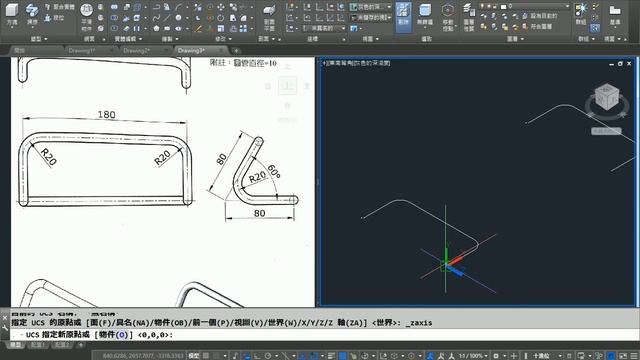Select the Line tool in Draw panel
Image resolution: width=640 pixels, height=360 pixels.
point(167,18)
